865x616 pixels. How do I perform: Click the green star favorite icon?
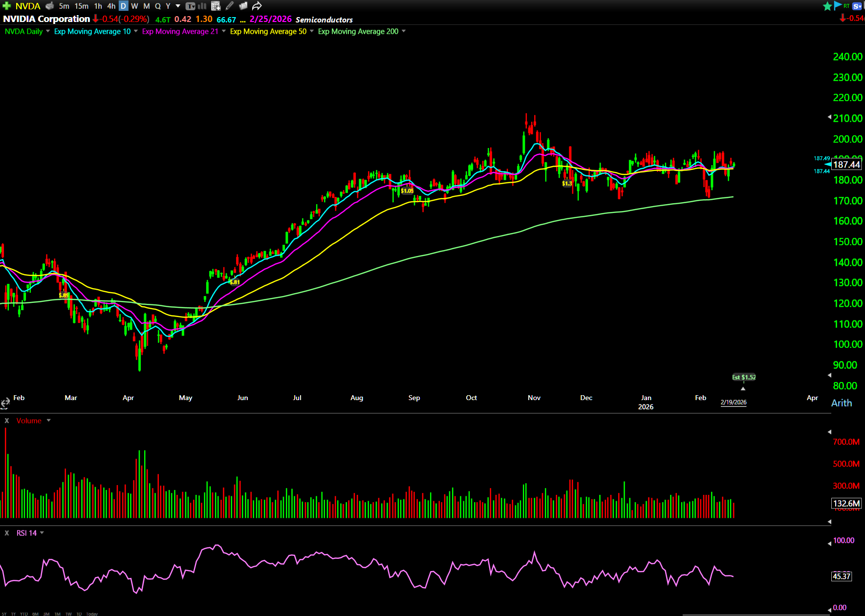(x=827, y=6)
